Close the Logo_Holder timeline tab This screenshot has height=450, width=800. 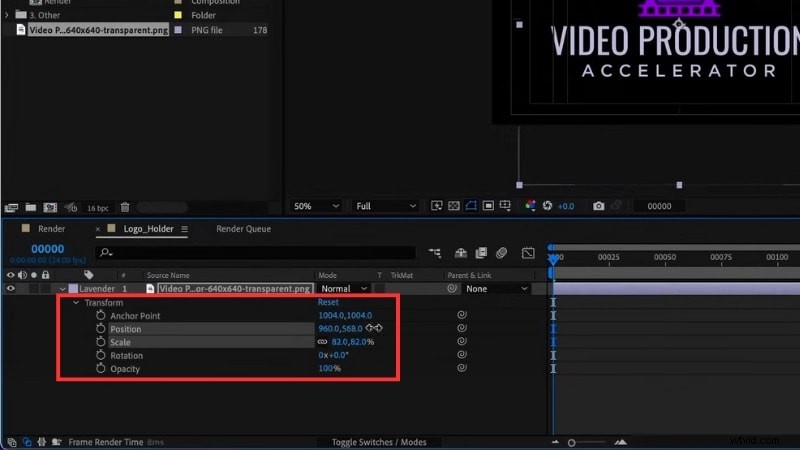tap(97, 229)
